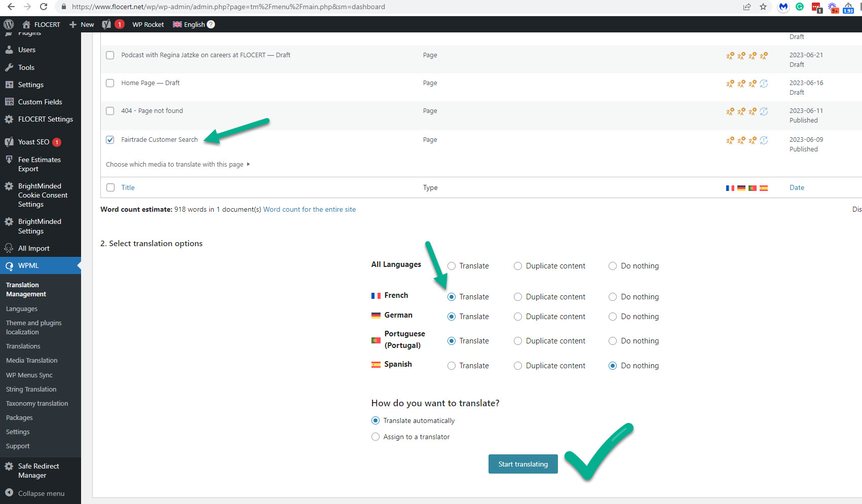This screenshot has width=862, height=504.
Task: Open WP Menus Sync submenu item
Action: (x=29, y=375)
